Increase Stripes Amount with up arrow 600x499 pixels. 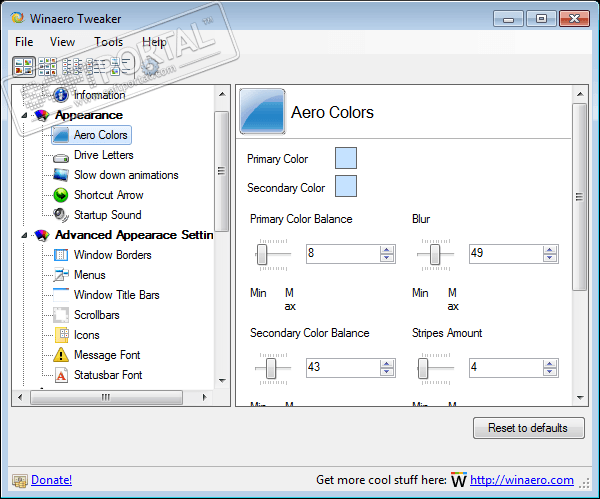(549, 364)
